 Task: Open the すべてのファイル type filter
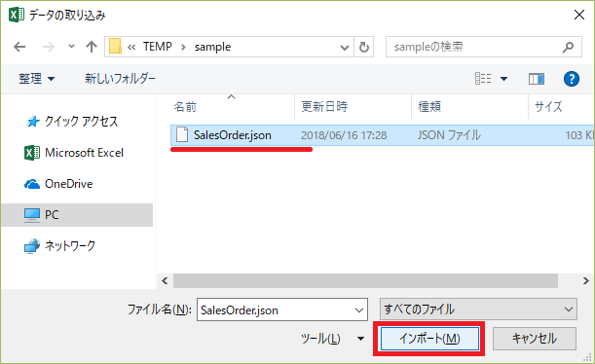[x=478, y=309]
